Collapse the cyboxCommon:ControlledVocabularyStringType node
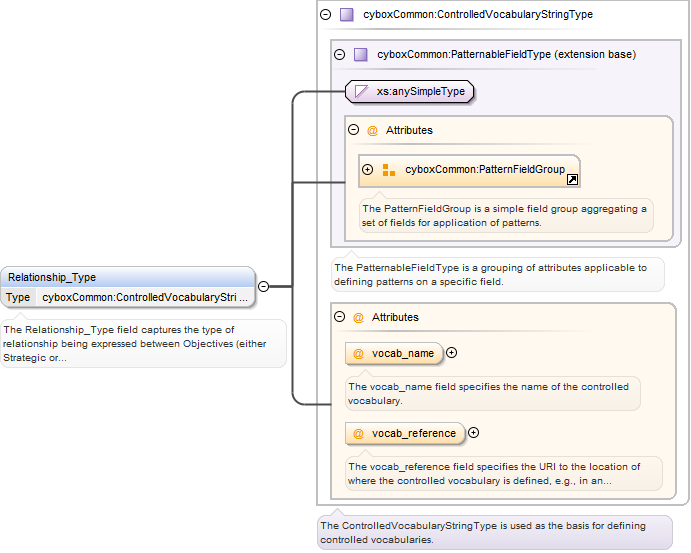 click(x=325, y=15)
